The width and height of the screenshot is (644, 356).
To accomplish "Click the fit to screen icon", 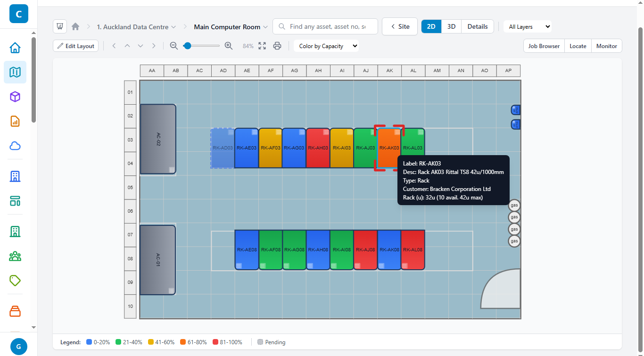I will click(x=262, y=46).
